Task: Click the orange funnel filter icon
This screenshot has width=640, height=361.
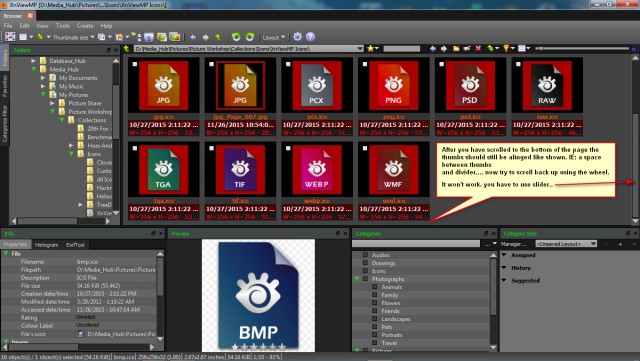Action: 506,49
